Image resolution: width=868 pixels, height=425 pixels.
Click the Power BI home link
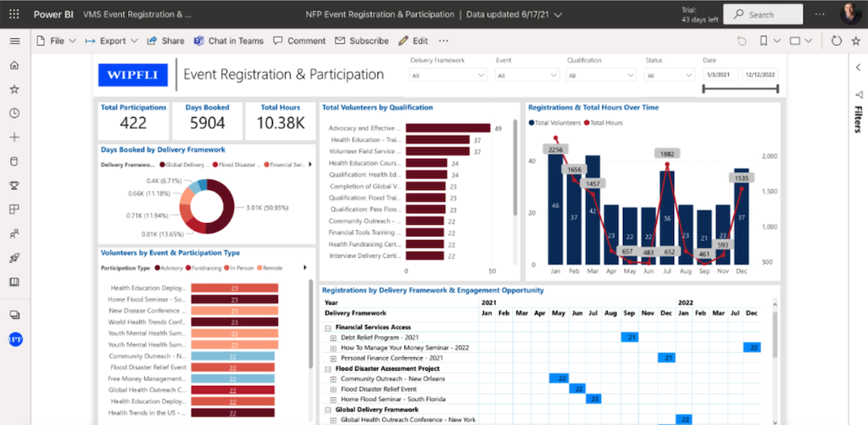pyautogui.click(x=53, y=14)
